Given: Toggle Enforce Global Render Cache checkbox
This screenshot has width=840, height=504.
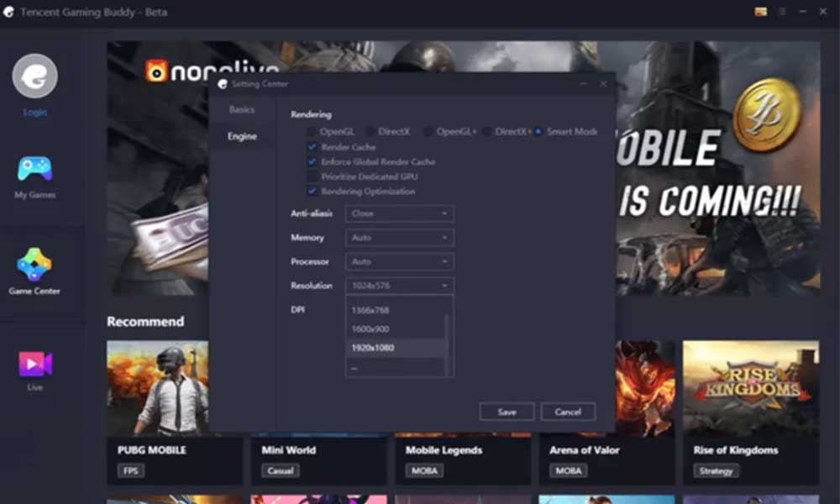Looking at the screenshot, I should click(312, 162).
